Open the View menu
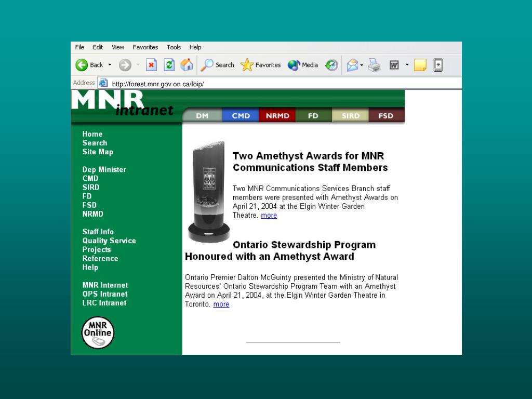532x399 pixels. pos(118,47)
